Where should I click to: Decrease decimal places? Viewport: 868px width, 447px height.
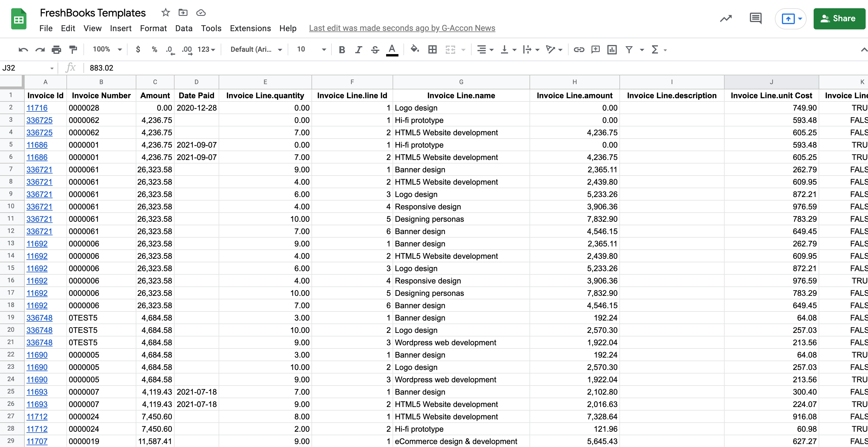170,50
